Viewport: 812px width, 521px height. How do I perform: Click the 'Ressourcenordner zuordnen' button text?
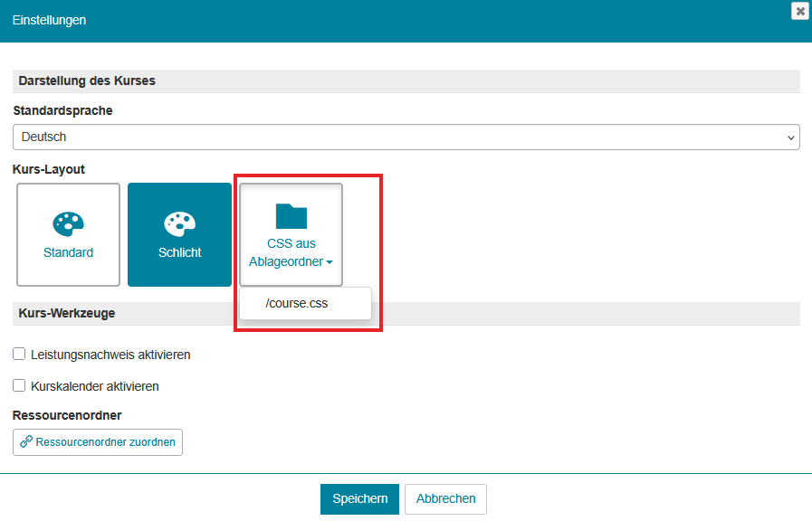[105, 442]
